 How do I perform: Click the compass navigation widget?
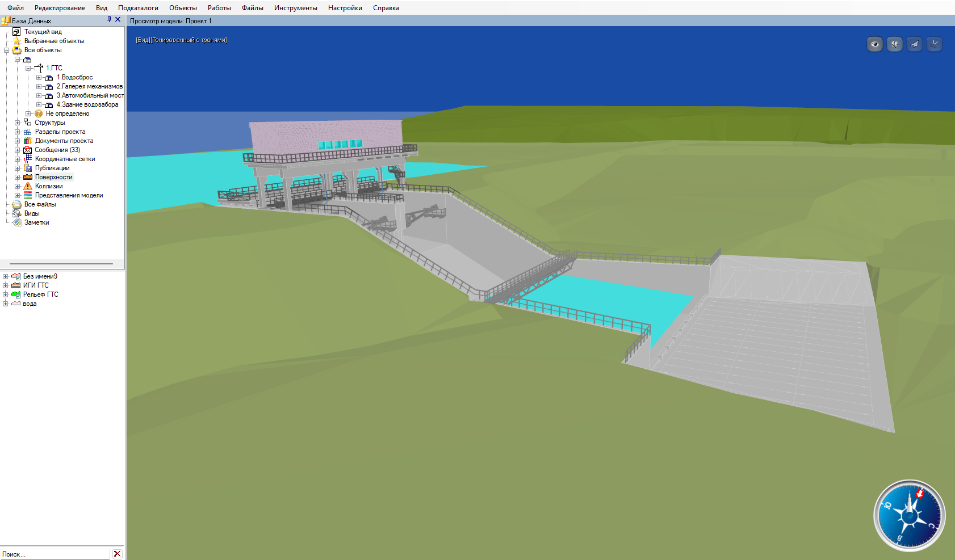909,516
